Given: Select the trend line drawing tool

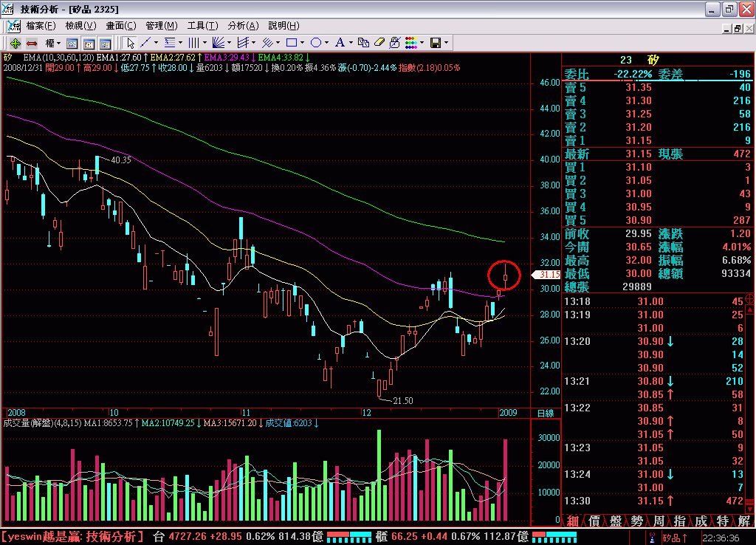Looking at the screenshot, I should [x=145, y=44].
